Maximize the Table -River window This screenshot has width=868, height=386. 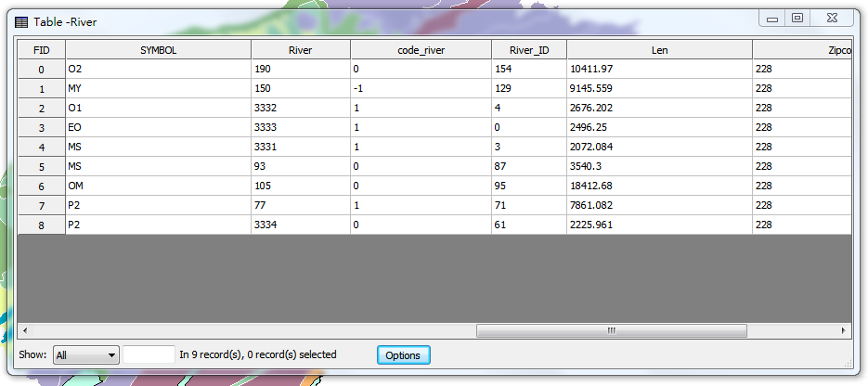coord(797,18)
